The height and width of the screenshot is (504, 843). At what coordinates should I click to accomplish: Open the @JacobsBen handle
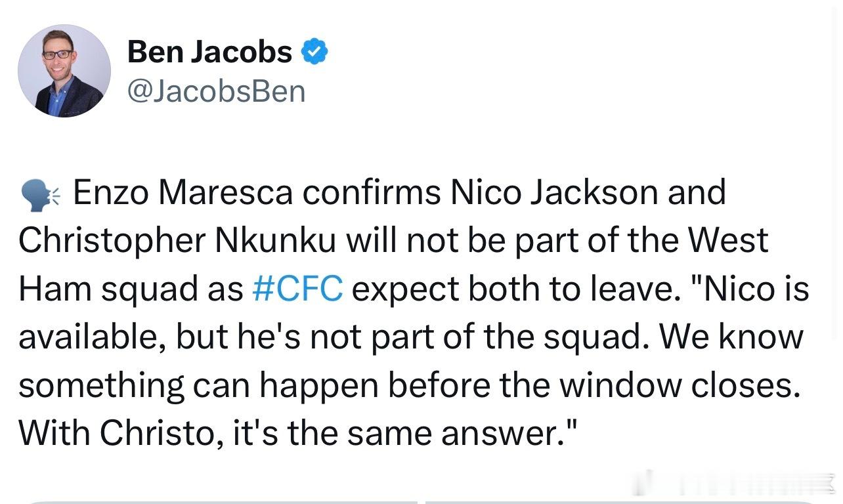pyautogui.click(x=216, y=91)
